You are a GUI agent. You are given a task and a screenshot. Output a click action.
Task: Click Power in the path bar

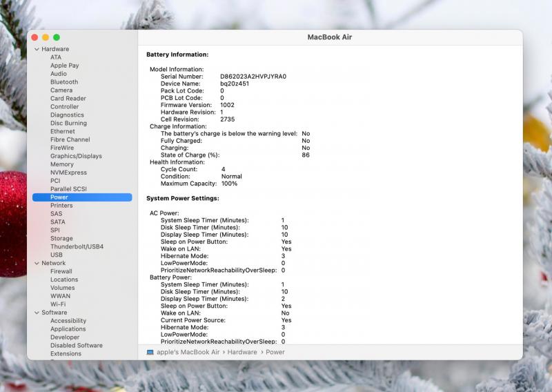pyautogui.click(x=275, y=352)
